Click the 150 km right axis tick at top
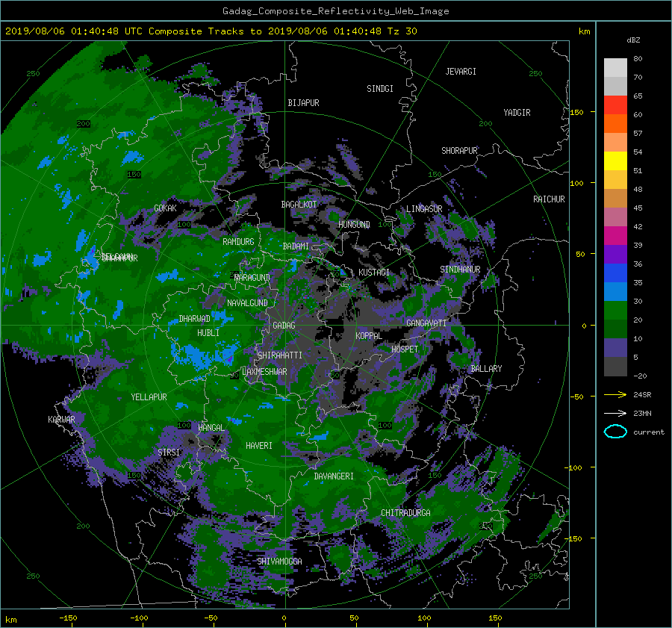672x628 pixels. pyautogui.click(x=576, y=112)
